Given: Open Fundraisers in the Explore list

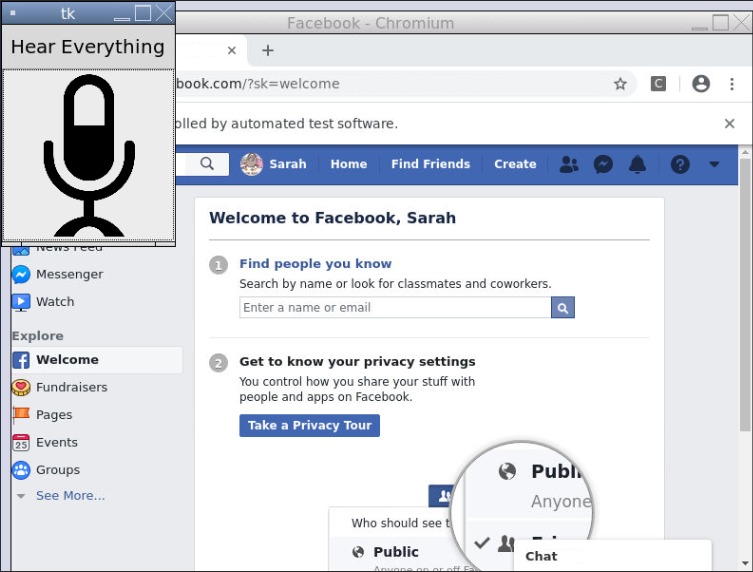Looking at the screenshot, I should tap(72, 387).
